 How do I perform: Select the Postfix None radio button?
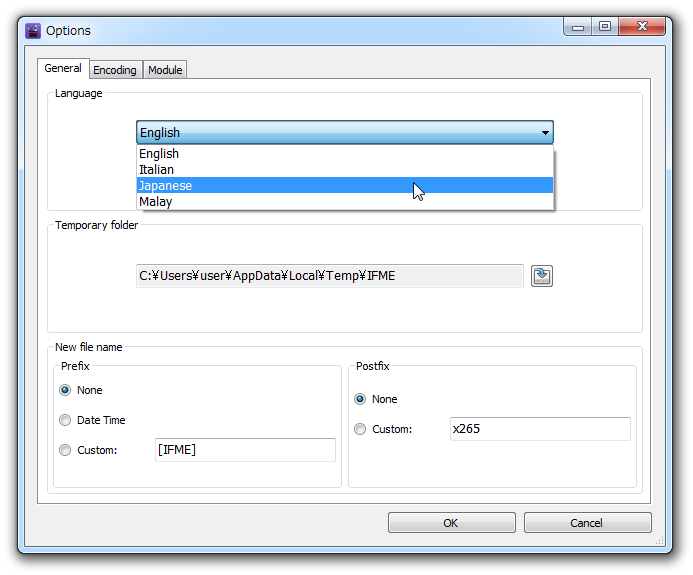pos(360,399)
